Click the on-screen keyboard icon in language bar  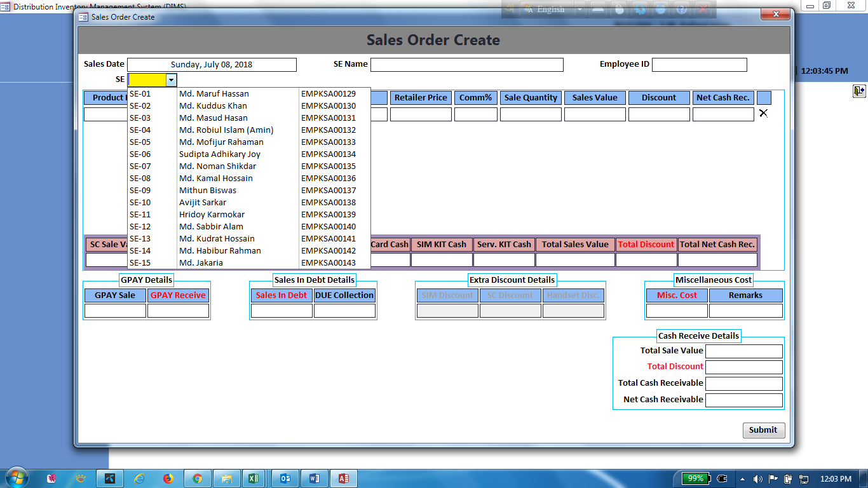(x=597, y=8)
